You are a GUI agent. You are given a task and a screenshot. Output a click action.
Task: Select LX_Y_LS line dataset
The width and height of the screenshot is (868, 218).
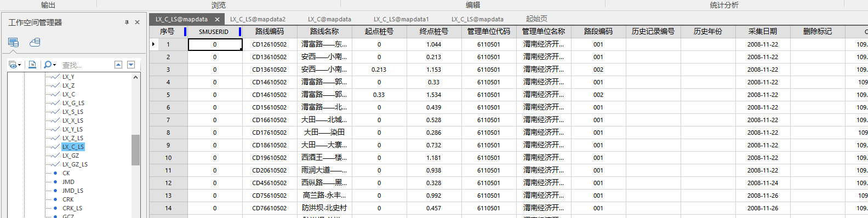(72, 129)
